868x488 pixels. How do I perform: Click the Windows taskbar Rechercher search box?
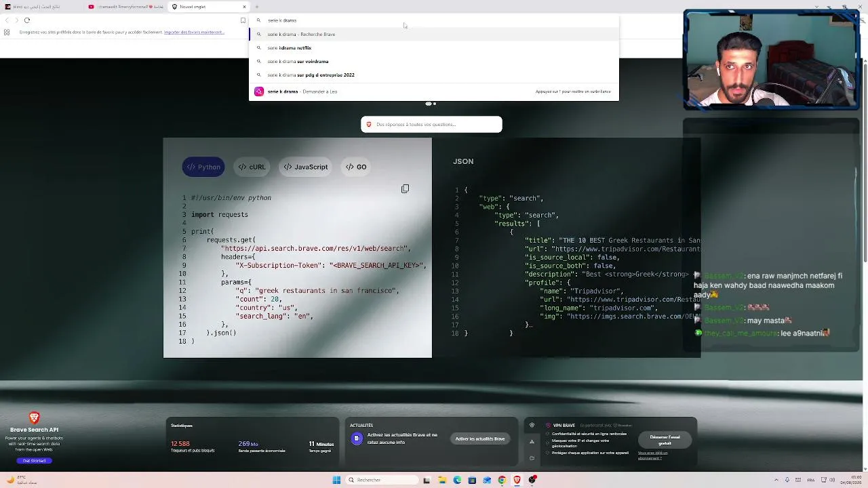coord(380,480)
